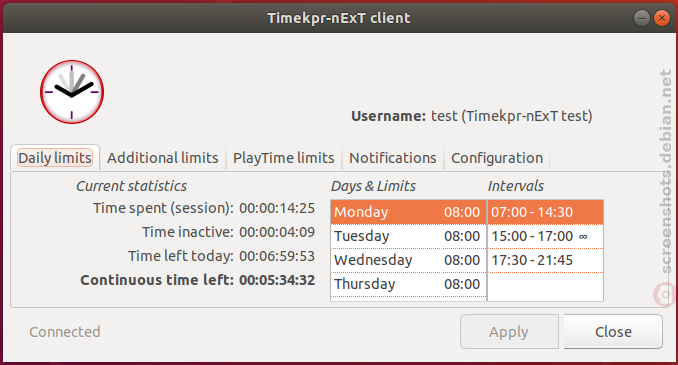The image size is (678, 365).
Task: Click the red clock application icon
Action: 72,92
